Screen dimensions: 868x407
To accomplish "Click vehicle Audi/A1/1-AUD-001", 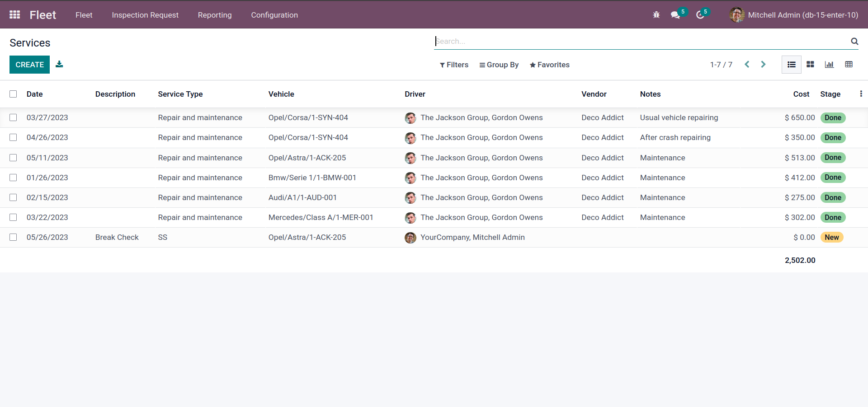I will pos(302,197).
